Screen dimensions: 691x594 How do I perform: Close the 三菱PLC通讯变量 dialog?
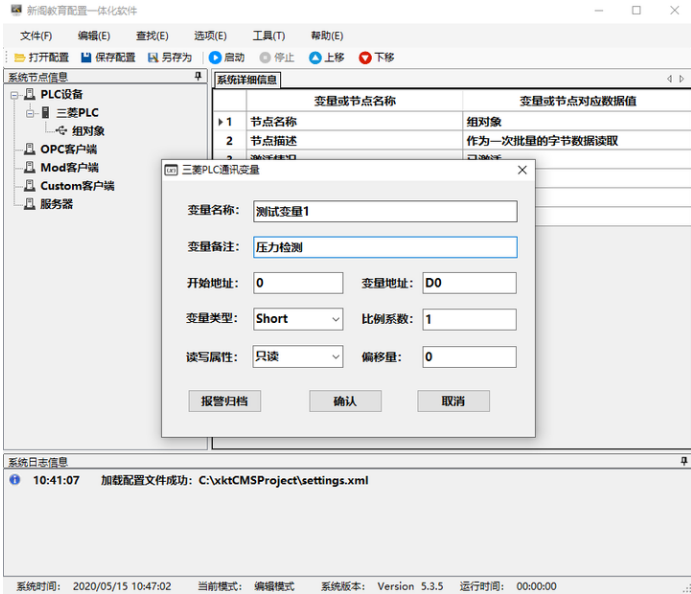[x=522, y=170]
